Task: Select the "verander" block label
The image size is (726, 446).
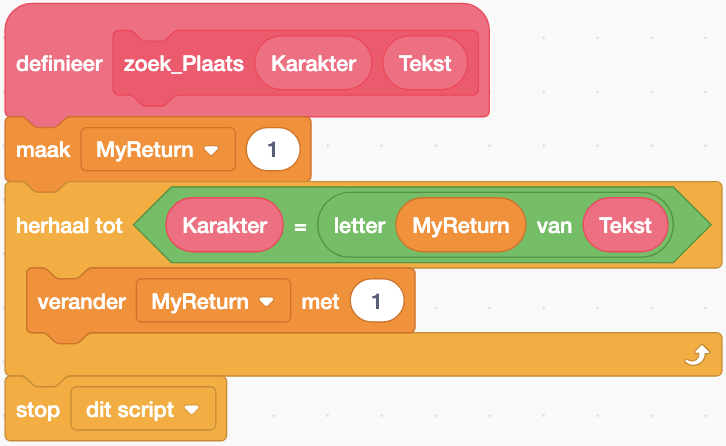Action: [80, 300]
